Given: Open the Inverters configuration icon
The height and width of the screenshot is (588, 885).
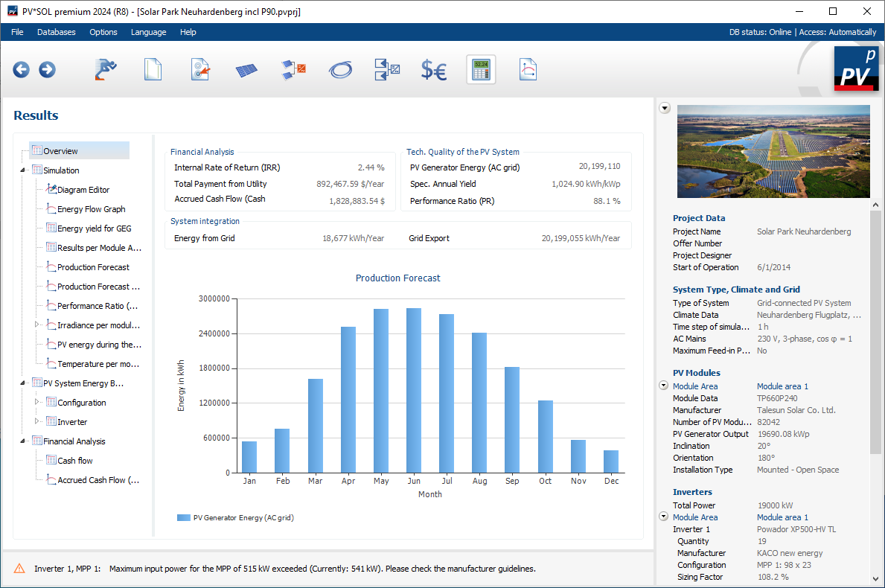Looking at the screenshot, I should pyautogui.click(x=294, y=70).
